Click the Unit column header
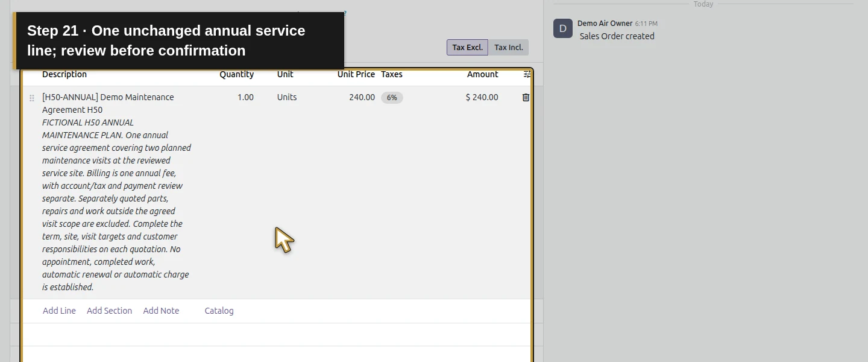The width and height of the screenshot is (868, 362). pos(285,74)
